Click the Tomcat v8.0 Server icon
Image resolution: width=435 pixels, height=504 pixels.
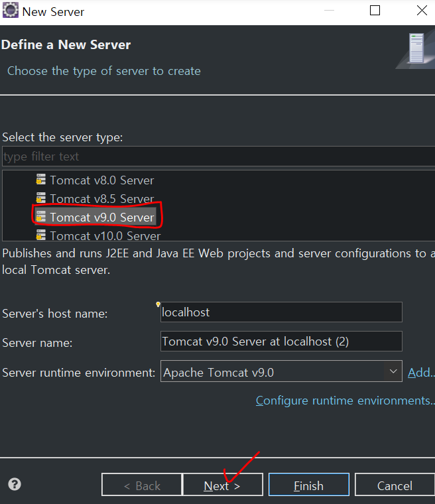click(x=40, y=179)
